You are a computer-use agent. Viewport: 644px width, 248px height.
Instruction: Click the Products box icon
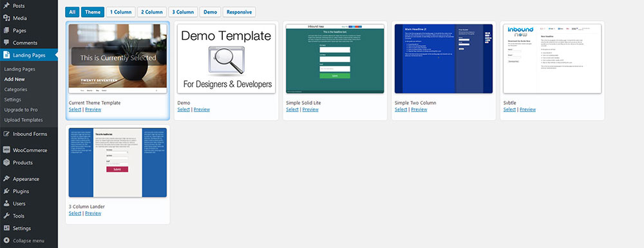pyautogui.click(x=6, y=162)
